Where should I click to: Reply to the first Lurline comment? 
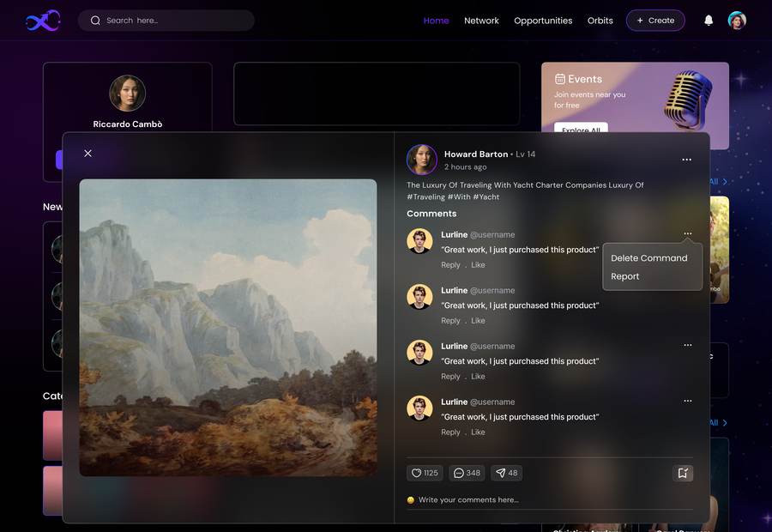click(450, 265)
